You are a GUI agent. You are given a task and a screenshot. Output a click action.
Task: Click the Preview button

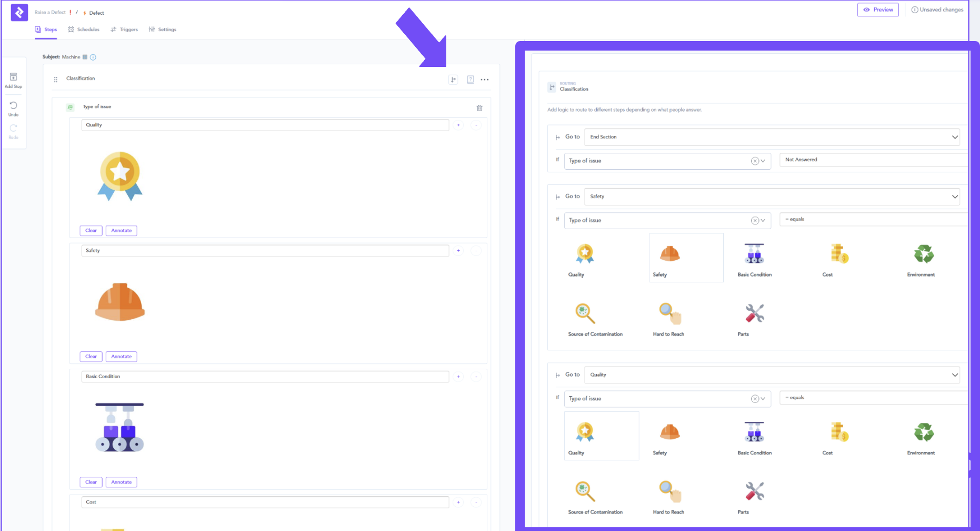coord(878,10)
